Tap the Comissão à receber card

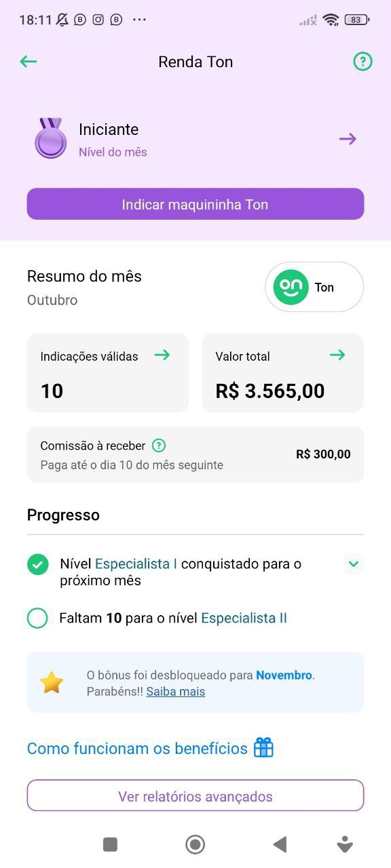point(195,454)
